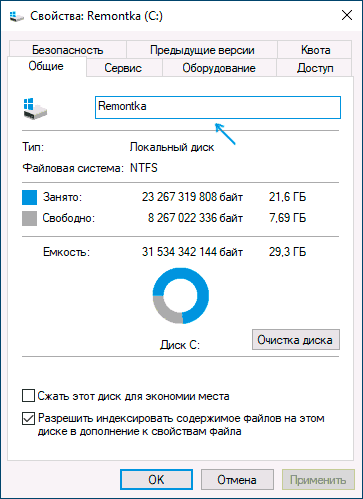Click the Windows drive icon beside the name field
Screen dimensions: 363x499
[35, 109]
